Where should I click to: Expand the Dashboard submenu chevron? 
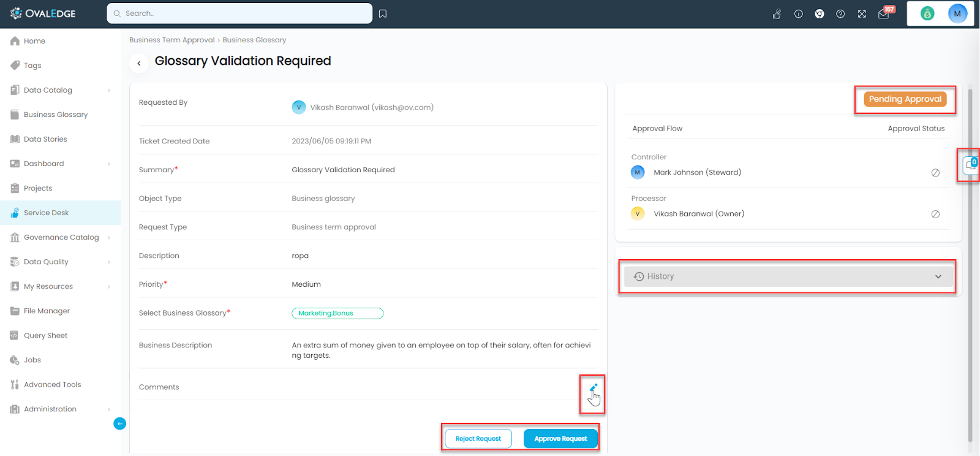point(109,164)
